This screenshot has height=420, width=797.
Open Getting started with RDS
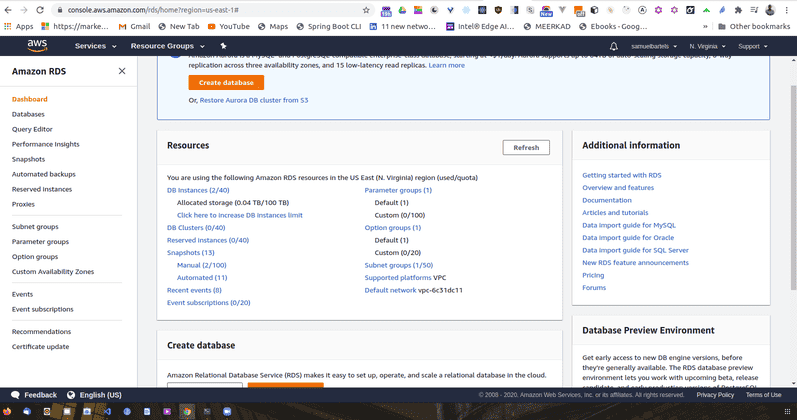coord(622,175)
